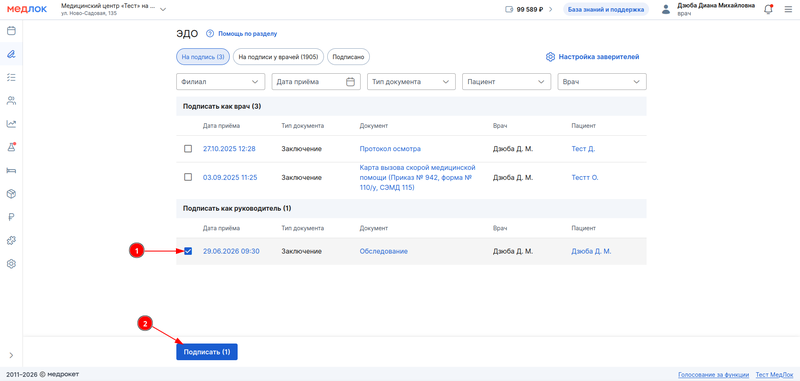Click the Подписать (1) button

click(x=207, y=352)
